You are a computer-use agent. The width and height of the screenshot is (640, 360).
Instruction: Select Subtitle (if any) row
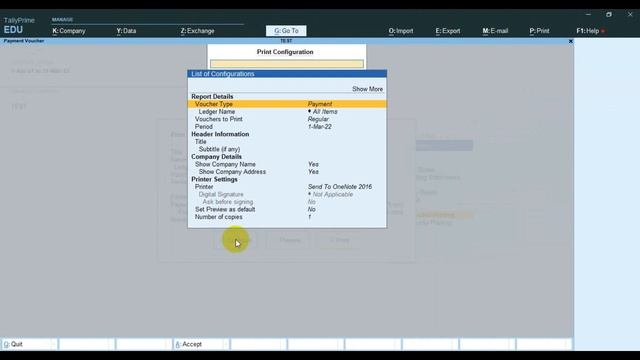point(287,149)
